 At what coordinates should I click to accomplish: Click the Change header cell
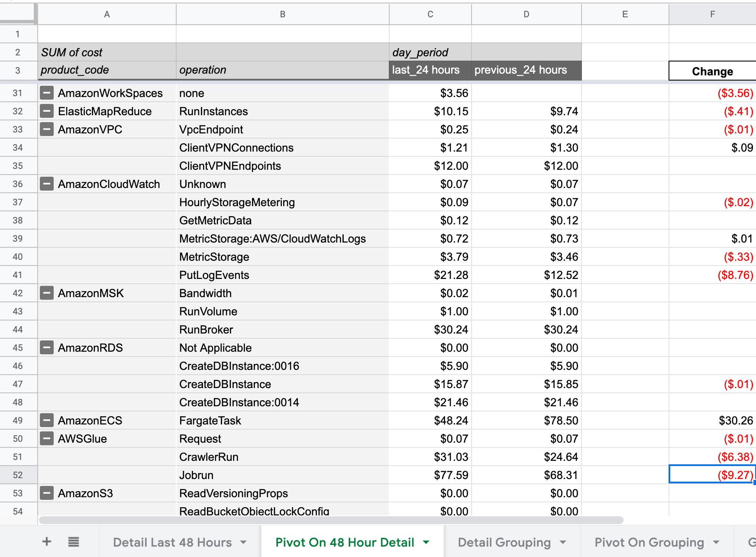pos(713,71)
